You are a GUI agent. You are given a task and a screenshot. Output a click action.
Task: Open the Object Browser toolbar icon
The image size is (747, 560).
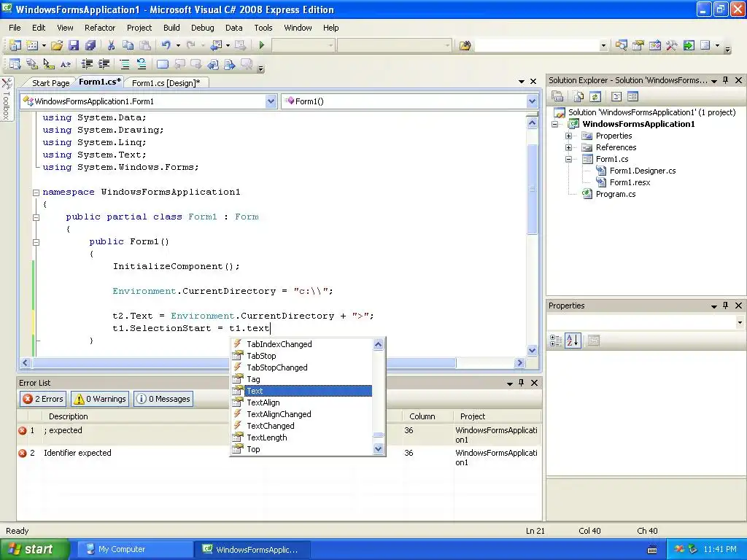point(655,45)
